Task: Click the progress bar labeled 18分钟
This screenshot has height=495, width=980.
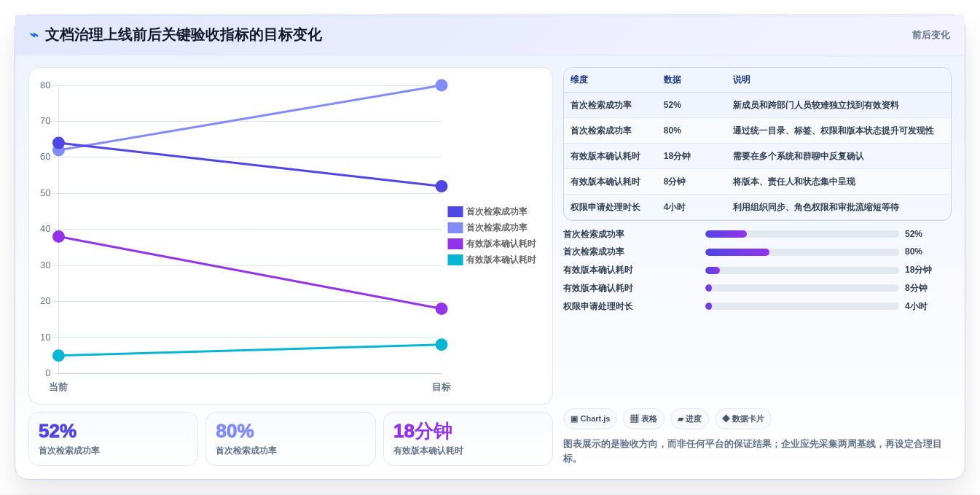Action: (x=802, y=270)
